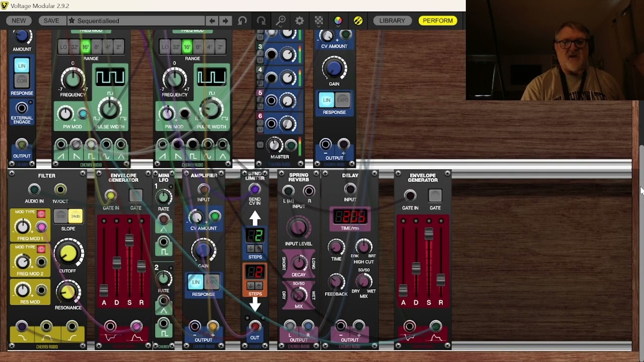Click GATE button on Envelope Generator beside Delay

click(x=435, y=196)
